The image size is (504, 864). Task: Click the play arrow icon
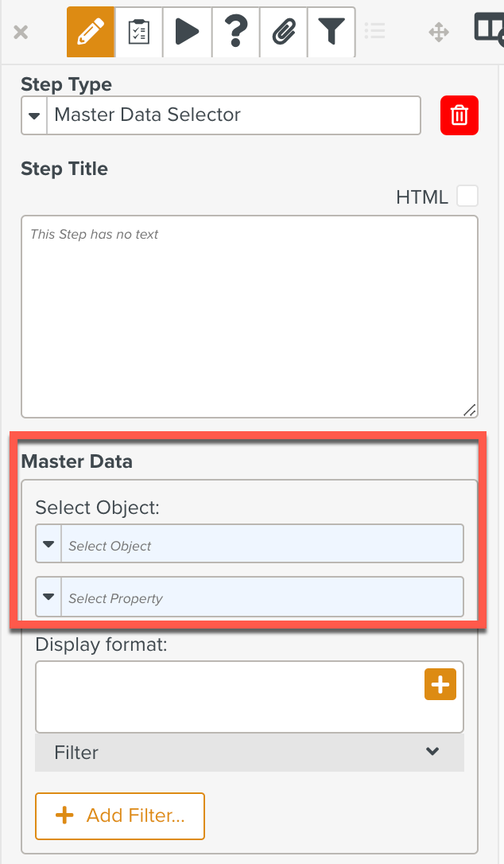(x=187, y=33)
